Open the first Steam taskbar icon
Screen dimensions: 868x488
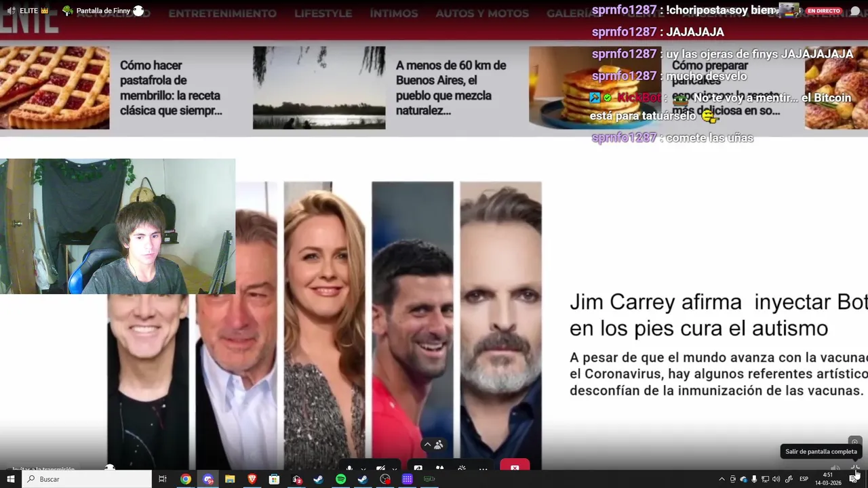[x=318, y=479]
